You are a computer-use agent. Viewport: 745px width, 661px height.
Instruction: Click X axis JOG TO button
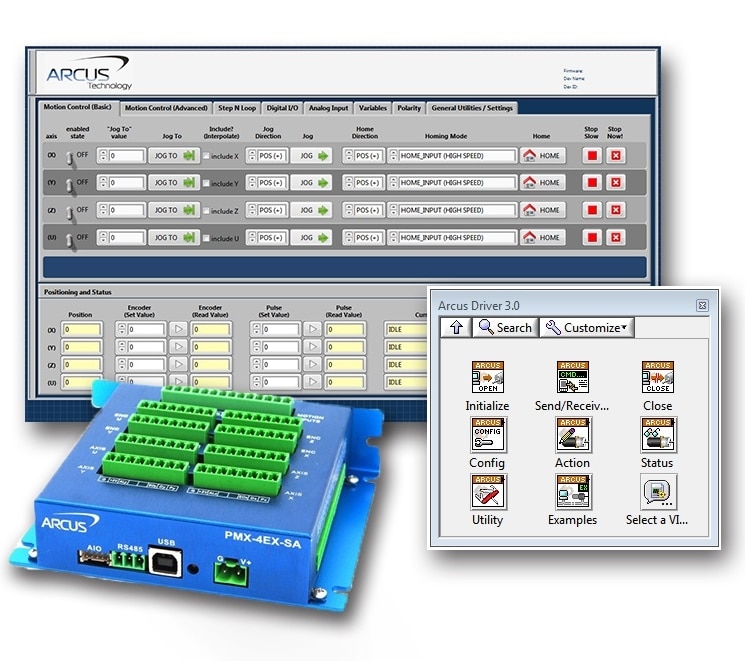click(174, 155)
